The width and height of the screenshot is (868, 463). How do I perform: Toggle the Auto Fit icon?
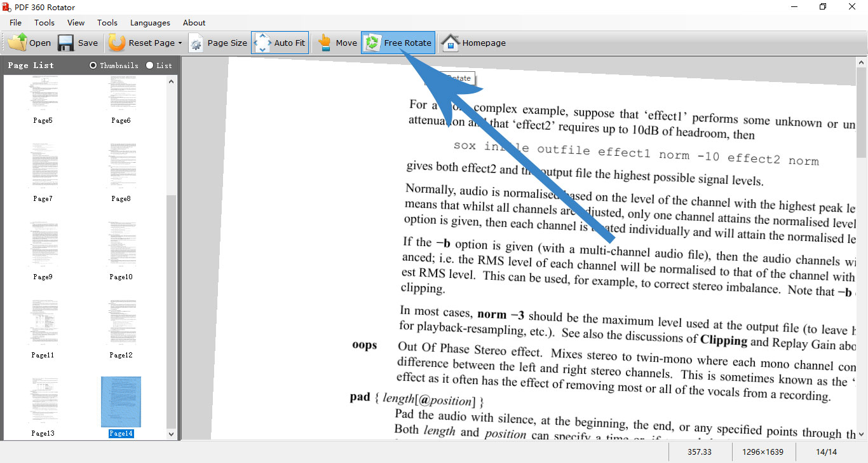pyautogui.click(x=262, y=43)
